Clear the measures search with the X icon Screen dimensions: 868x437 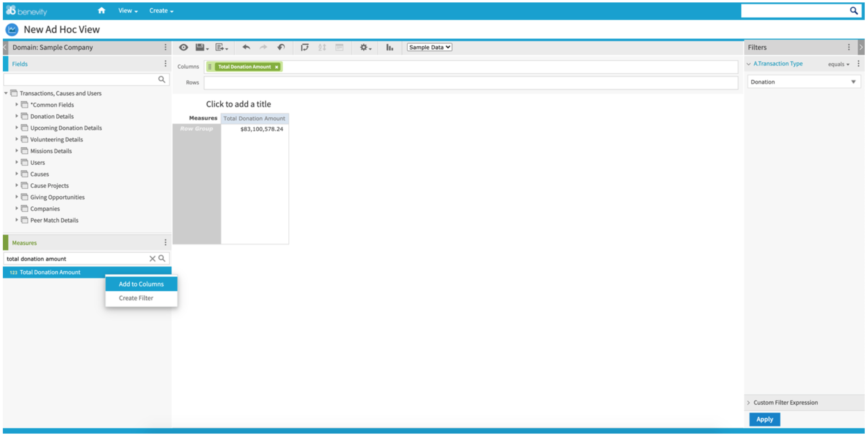tap(152, 259)
